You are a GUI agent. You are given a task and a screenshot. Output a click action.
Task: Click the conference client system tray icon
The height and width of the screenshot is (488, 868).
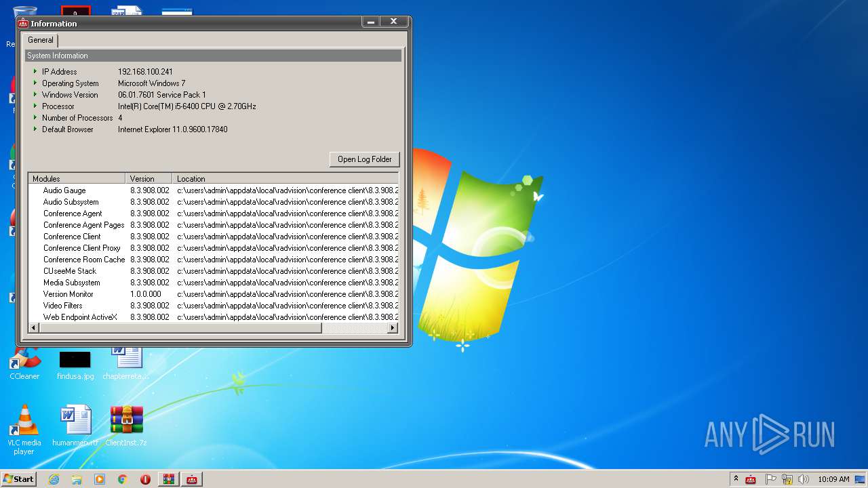(751, 479)
